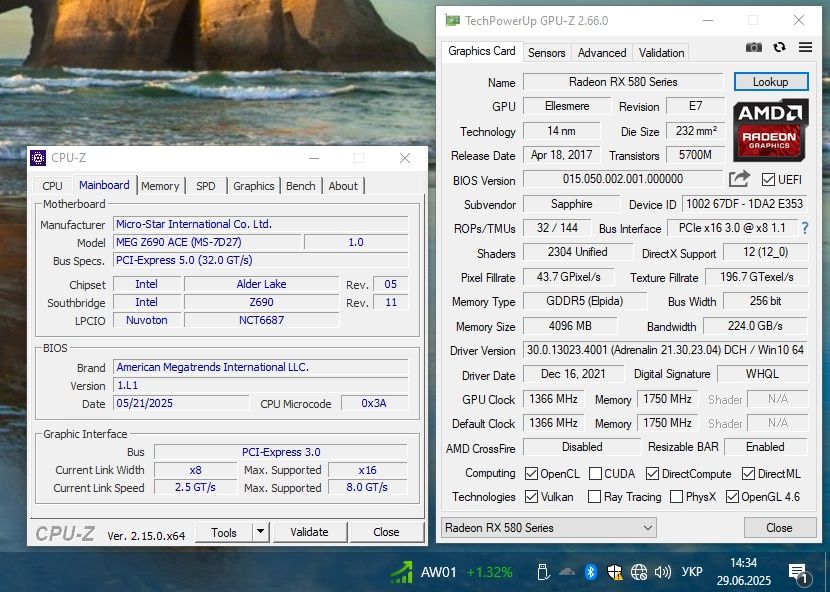Select CPU-Z Mainboard tab
This screenshot has height=592, width=830.
(x=104, y=185)
